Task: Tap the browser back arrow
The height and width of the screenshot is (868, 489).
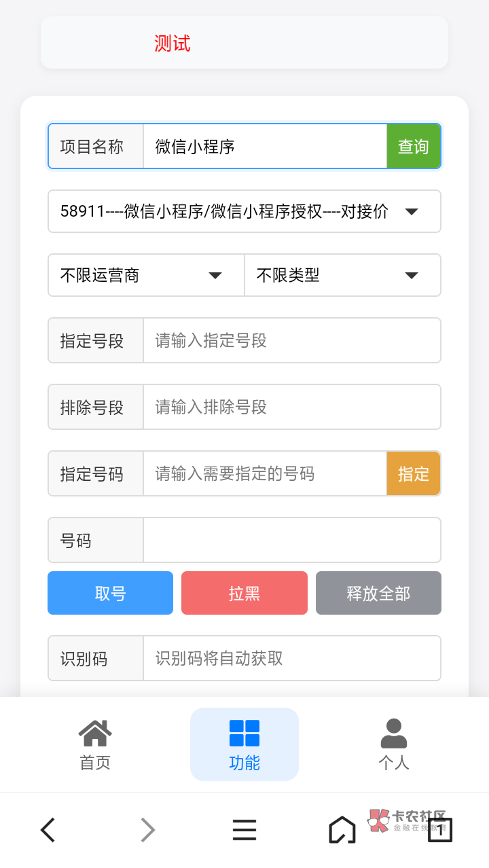Action: pos(48,829)
